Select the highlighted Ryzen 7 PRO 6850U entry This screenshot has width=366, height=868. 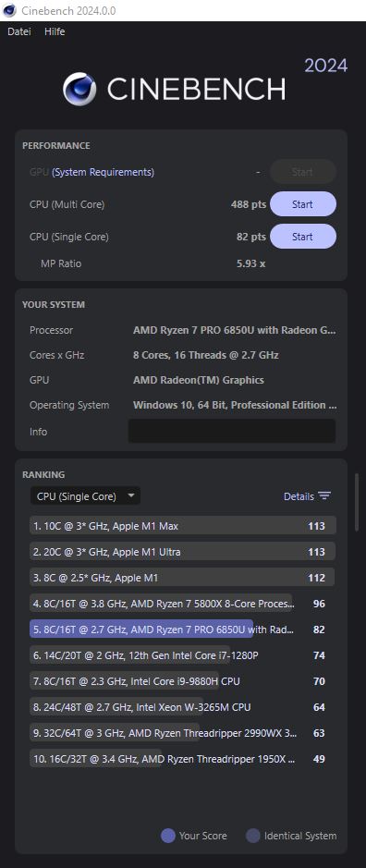click(x=183, y=630)
